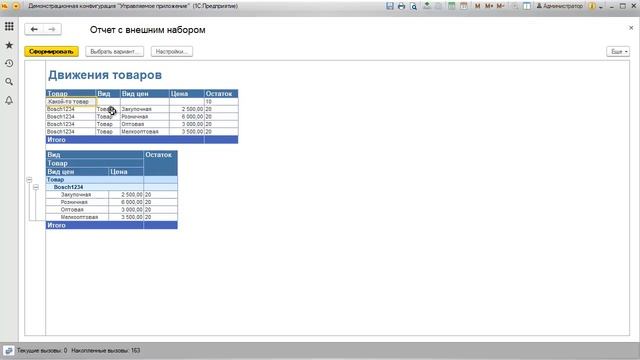Click the Выбрать вариант button

click(115, 51)
